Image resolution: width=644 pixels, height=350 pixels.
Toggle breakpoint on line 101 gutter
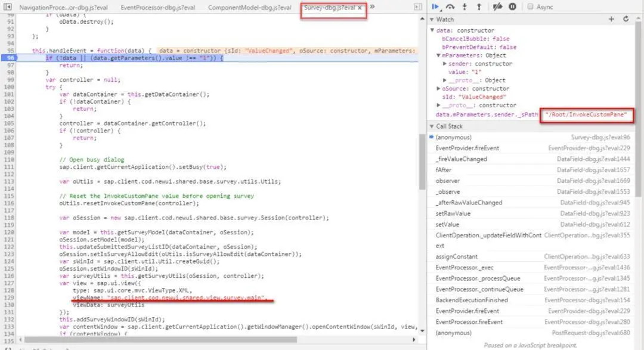tap(9, 94)
